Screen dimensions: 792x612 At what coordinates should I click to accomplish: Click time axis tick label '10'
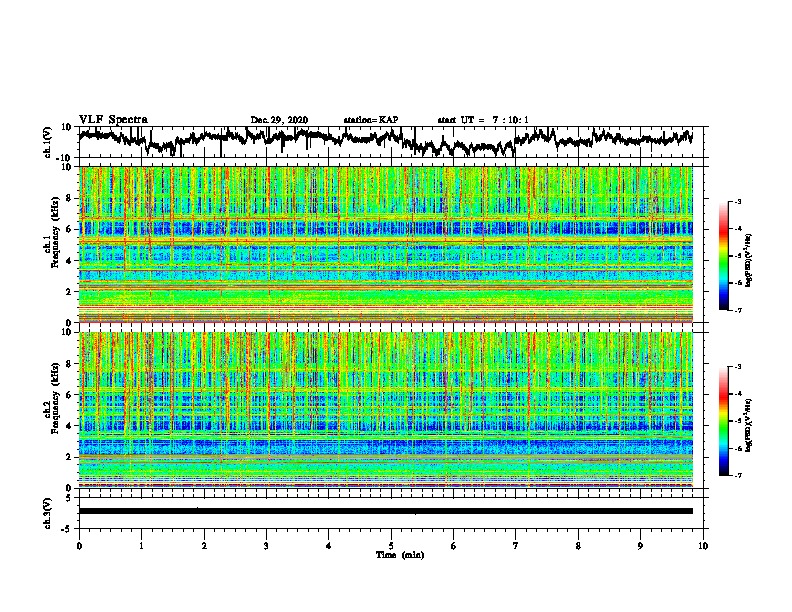point(703,546)
